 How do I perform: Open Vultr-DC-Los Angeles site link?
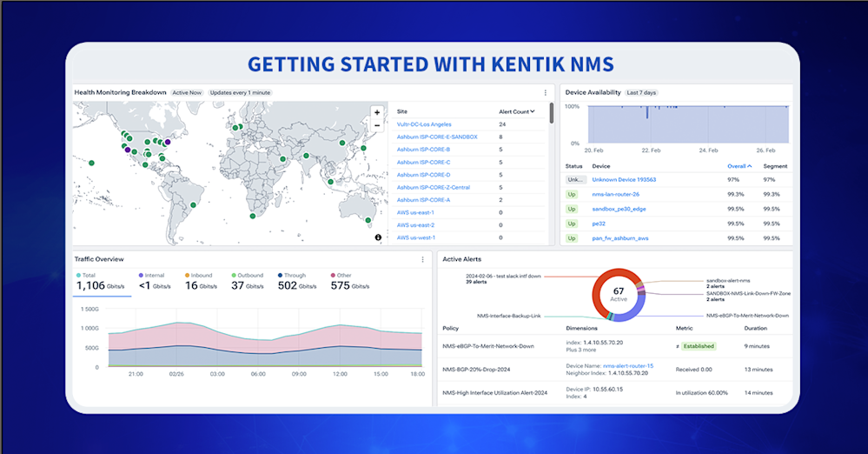click(x=424, y=124)
